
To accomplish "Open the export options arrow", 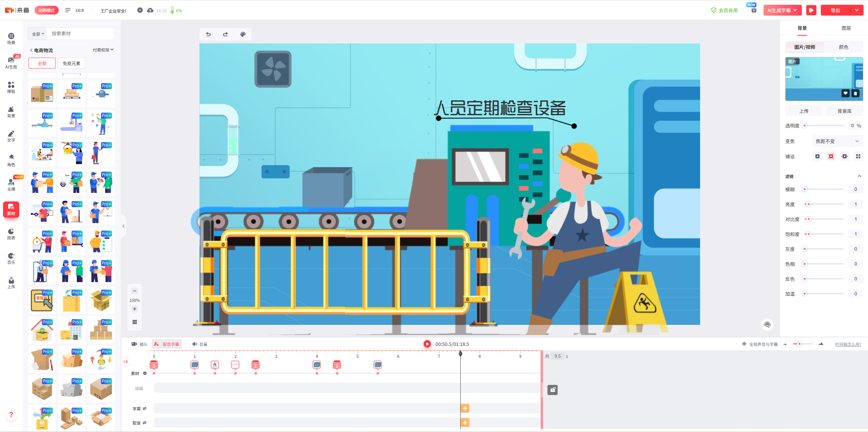I will pos(857,10).
